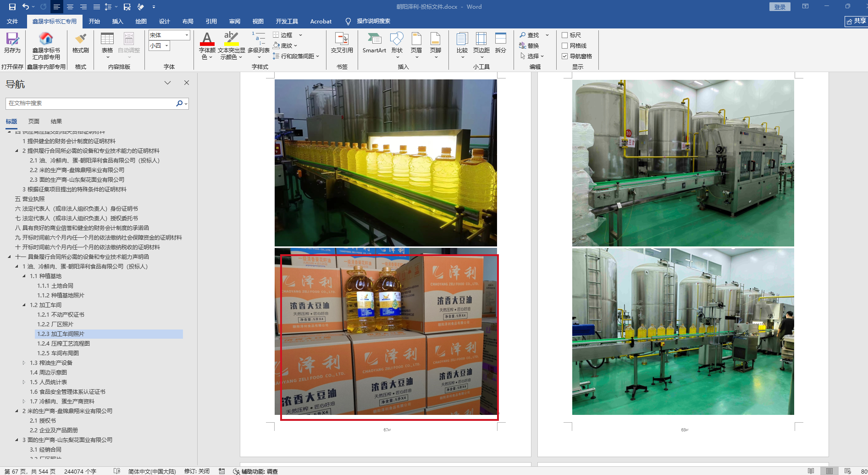Click the 简体中文(中国大陆) language indicator
The image size is (868, 475).
[152, 471]
